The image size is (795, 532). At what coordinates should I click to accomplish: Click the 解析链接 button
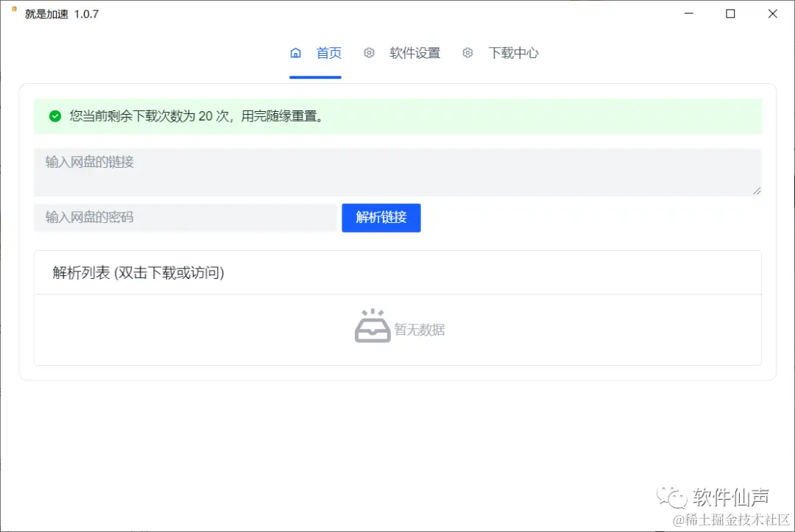click(x=381, y=218)
